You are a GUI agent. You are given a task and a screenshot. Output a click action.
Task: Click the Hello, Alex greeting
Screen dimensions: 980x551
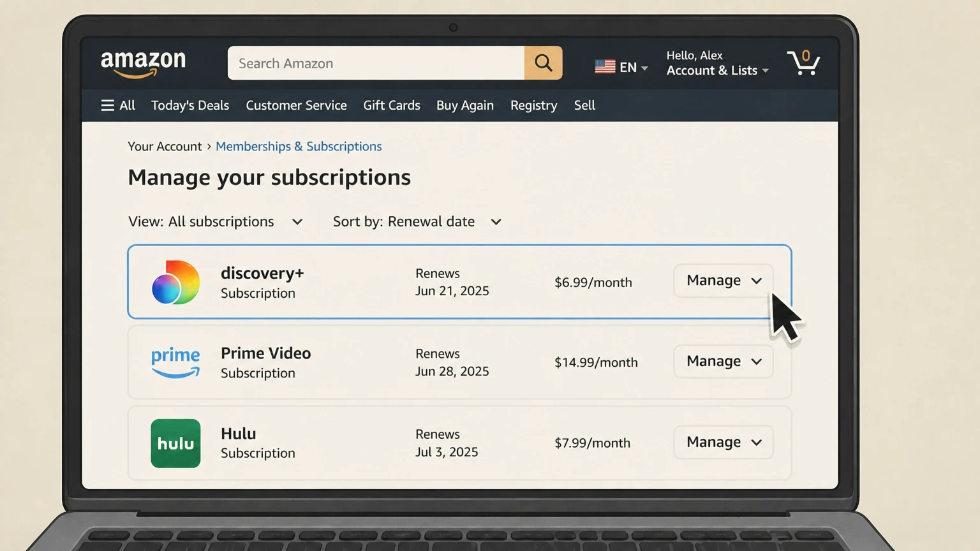click(x=694, y=55)
